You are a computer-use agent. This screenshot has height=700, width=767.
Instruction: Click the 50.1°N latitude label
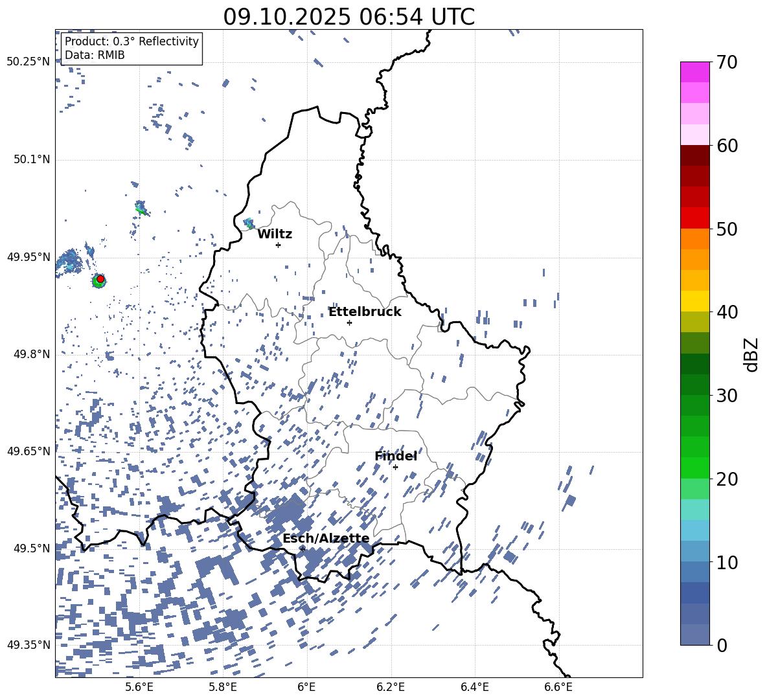[x=32, y=159]
